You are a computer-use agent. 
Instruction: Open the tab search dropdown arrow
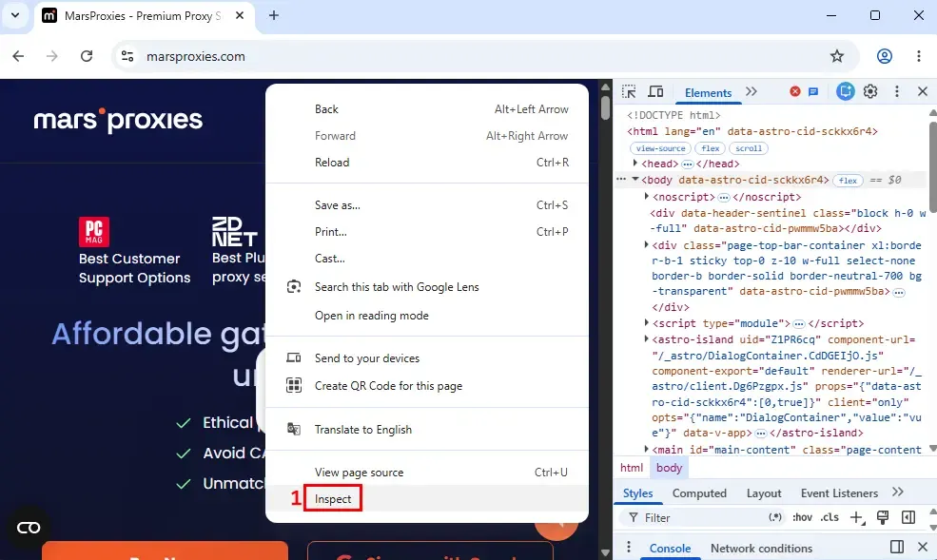15,15
